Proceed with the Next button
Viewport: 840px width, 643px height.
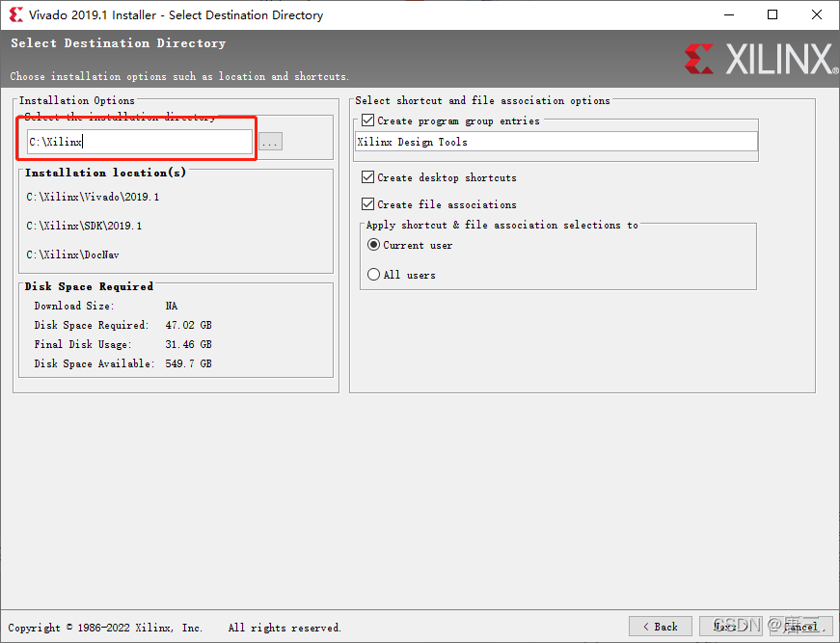click(x=731, y=627)
